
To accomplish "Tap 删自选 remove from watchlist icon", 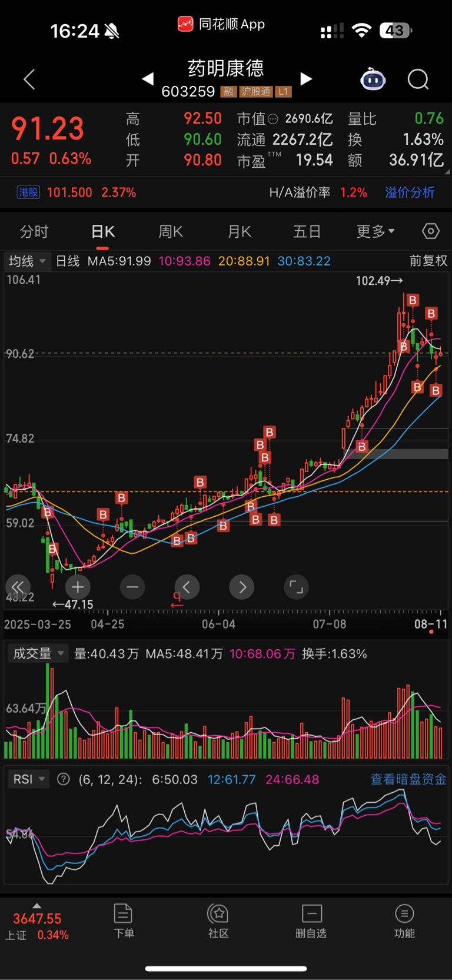I will [311, 921].
